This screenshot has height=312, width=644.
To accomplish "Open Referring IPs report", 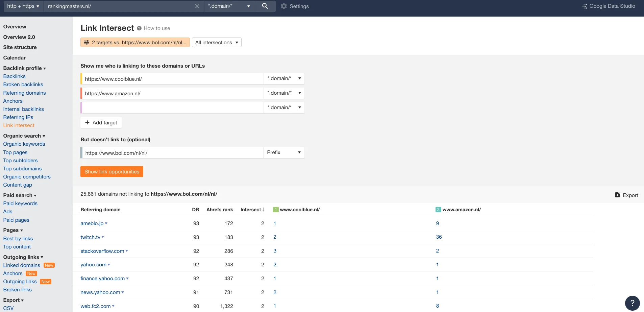I will click(x=18, y=117).
